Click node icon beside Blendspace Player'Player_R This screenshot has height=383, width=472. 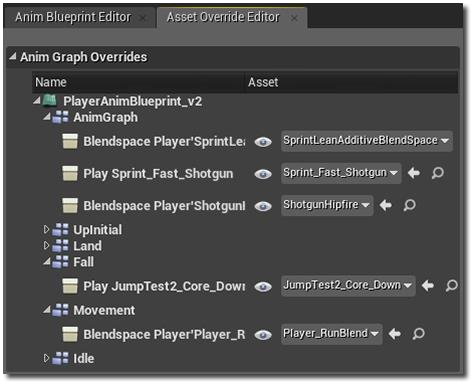[x=70, y=334]
